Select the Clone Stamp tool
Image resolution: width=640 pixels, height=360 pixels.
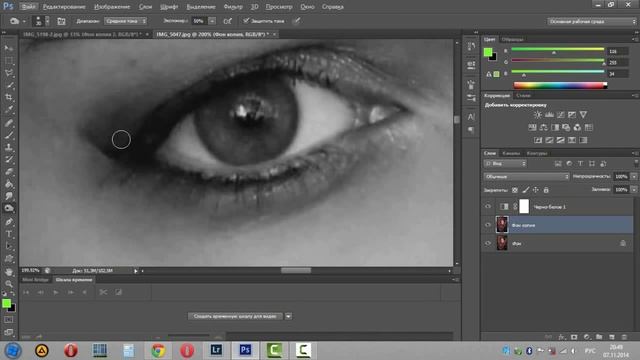coord(9,147)
